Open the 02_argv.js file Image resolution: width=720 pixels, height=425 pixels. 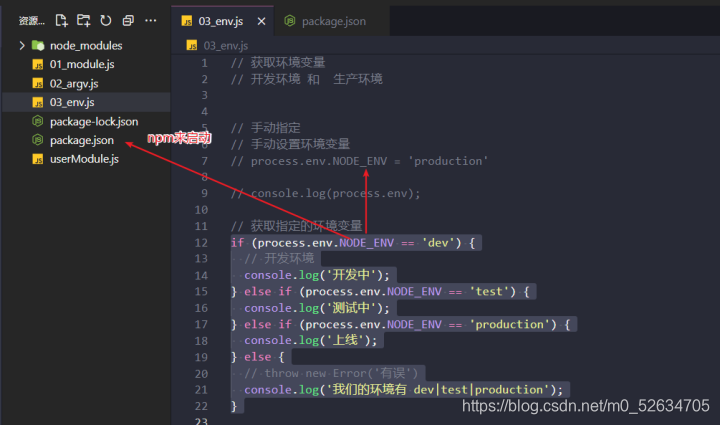pyautogui.click(x=74, y=84)
